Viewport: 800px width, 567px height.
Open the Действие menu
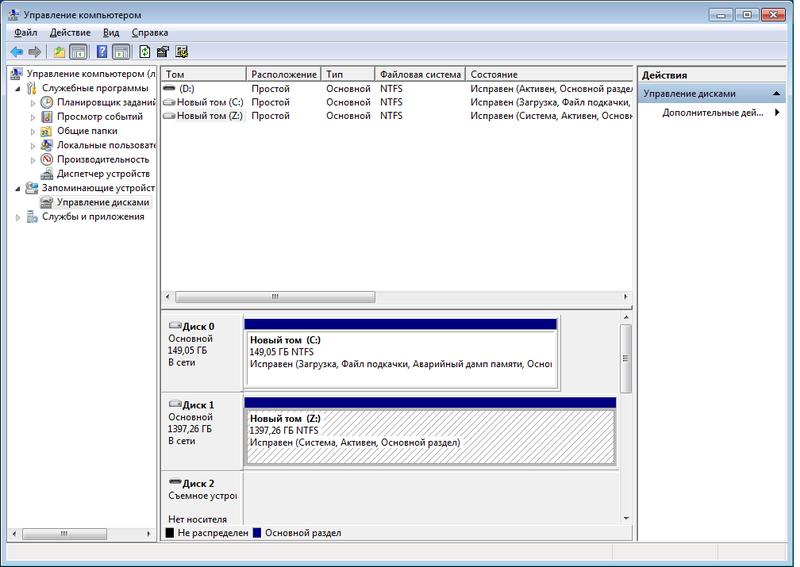pos(70,33)
